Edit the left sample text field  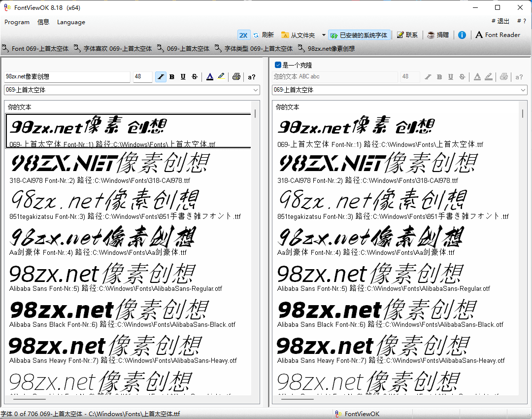(67, 77)
